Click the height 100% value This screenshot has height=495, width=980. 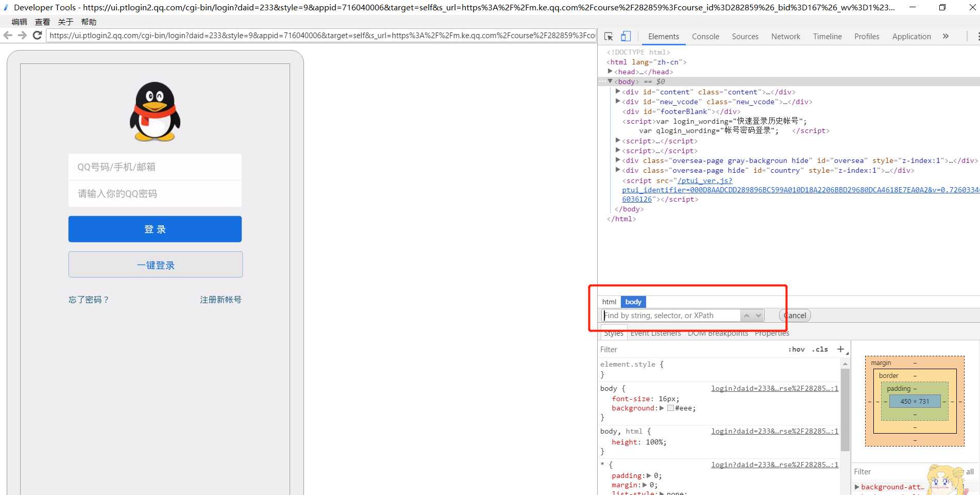(x=656, y=442)
